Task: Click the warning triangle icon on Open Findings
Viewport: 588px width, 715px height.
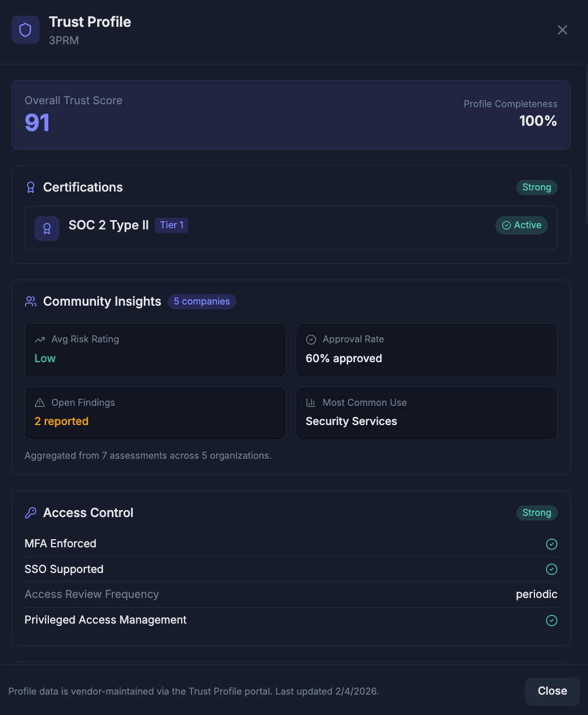Action: [40, 402]
